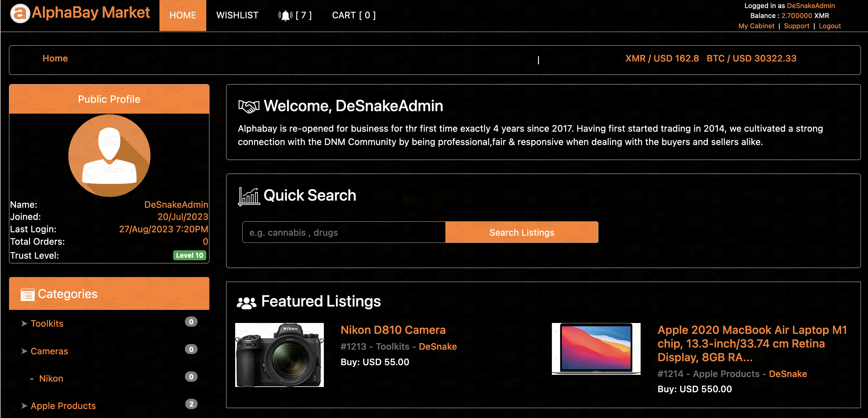
Task: Expand the Cameras category arrow
Action: pyautogui.click(x=24, y=351)
